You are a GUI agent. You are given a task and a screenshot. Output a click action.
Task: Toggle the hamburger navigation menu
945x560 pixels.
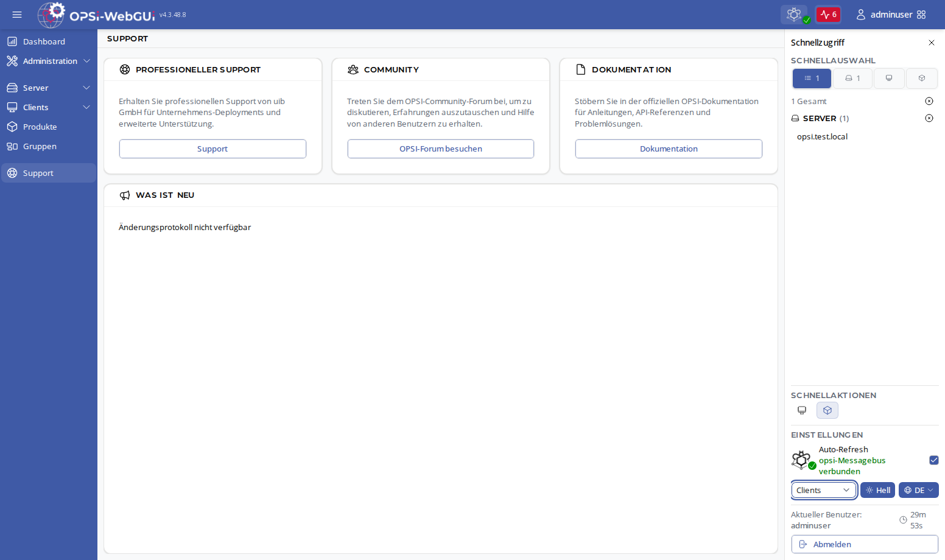point(17,15)
